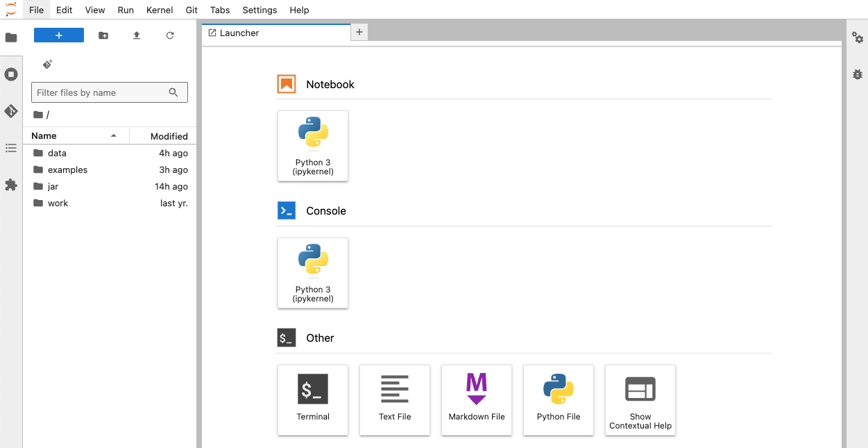Open the Debugger bug icon panel

tap(858, 74)
